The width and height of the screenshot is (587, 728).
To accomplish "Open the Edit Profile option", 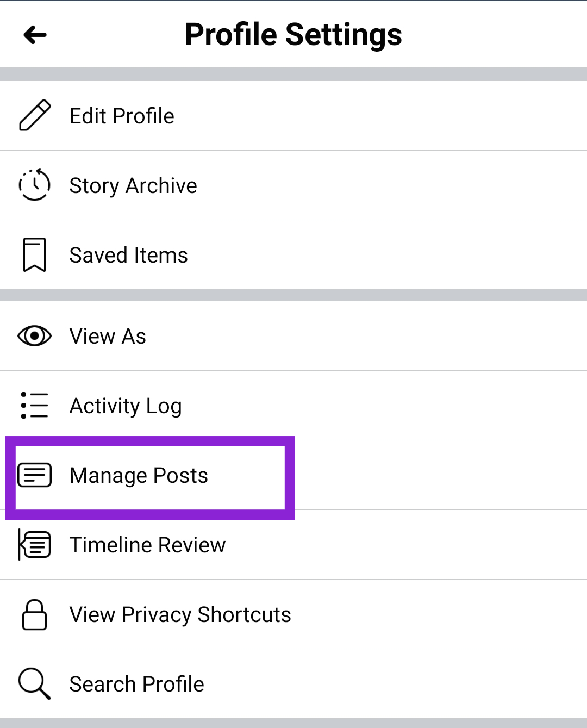I will (x=122, y=115).
